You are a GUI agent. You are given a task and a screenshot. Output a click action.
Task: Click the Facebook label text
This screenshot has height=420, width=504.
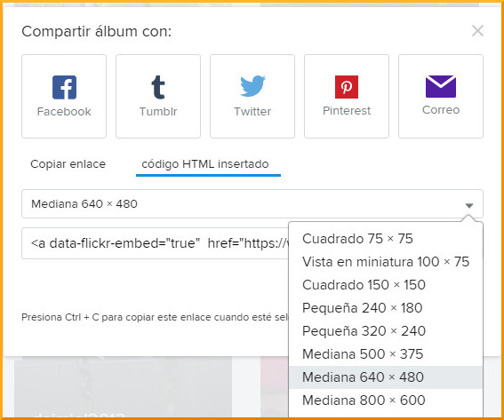click(x=64, y=112)
